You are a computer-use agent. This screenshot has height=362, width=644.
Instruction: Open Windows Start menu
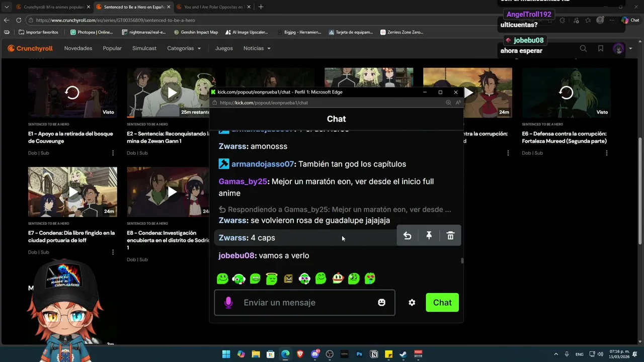(x=226, y=354)
